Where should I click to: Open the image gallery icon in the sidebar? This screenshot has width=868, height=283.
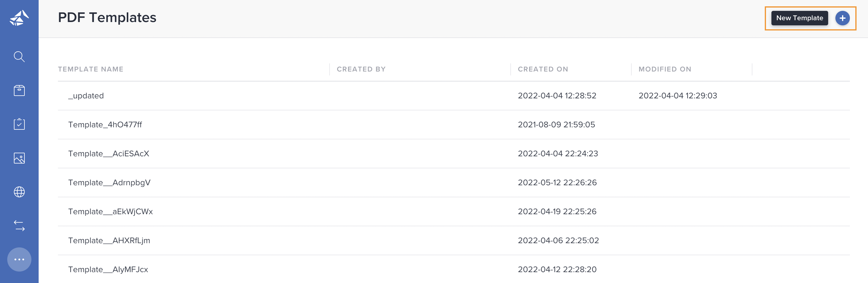pyautogui.click(x=19, y=158)
